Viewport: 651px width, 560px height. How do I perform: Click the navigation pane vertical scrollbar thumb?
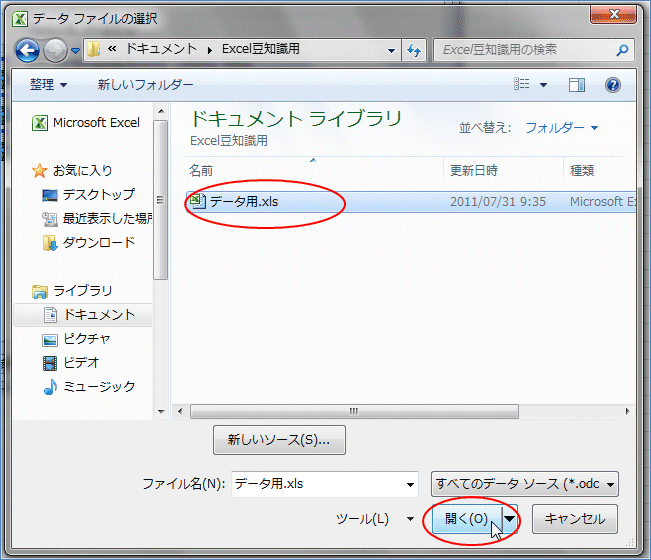(x=160, y=200)
